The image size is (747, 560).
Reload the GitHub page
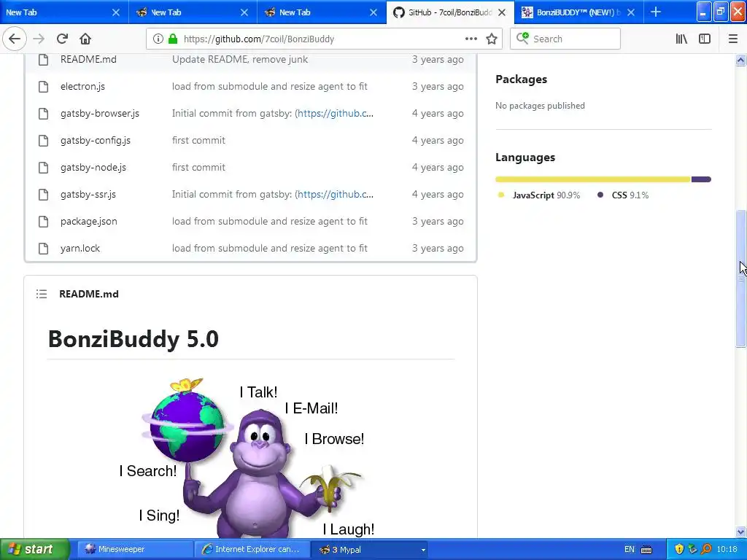click(62, 39)
